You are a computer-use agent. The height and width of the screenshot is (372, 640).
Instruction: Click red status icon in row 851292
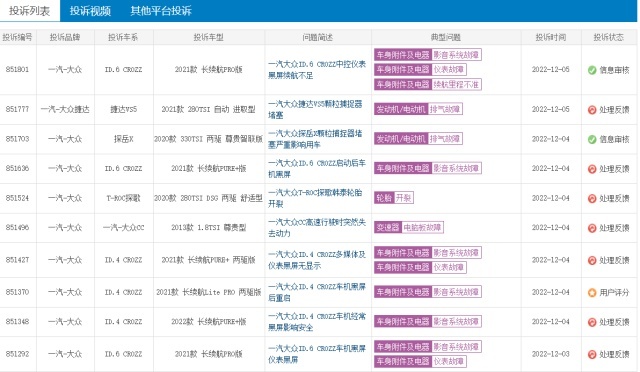pos(592,354)
